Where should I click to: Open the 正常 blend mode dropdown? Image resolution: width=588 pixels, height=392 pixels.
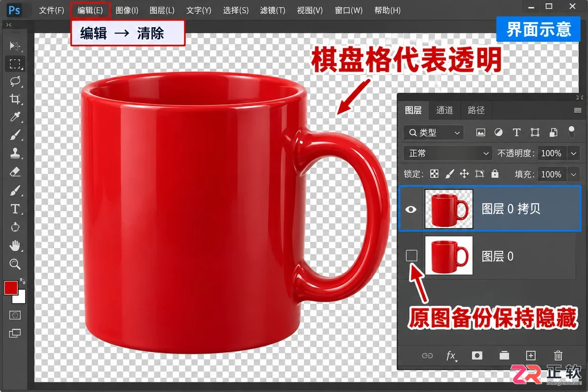coord(447,153)
